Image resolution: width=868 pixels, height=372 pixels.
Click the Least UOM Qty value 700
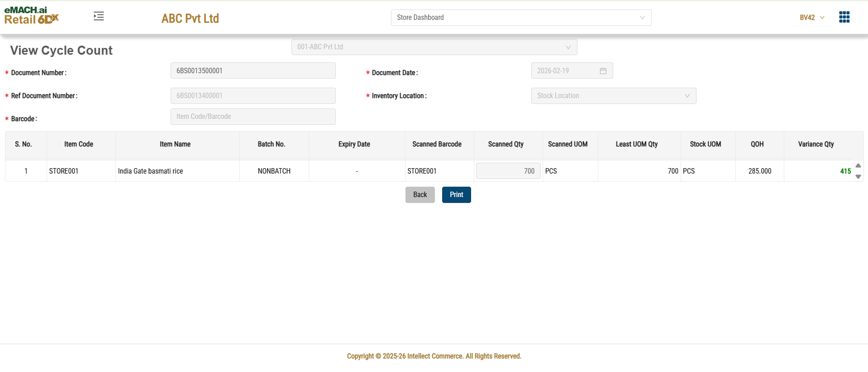(673, 171)
